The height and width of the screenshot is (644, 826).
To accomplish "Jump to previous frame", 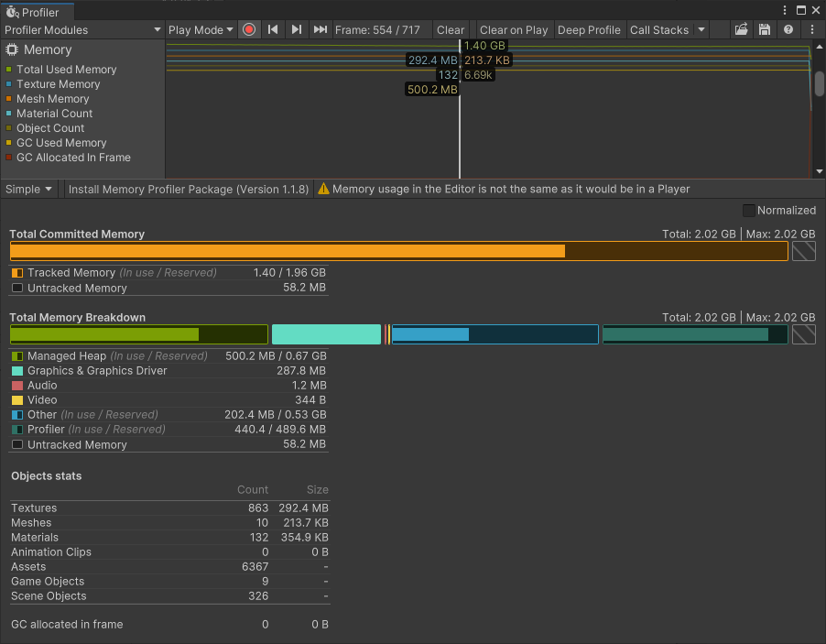I will tap(273, 29).
